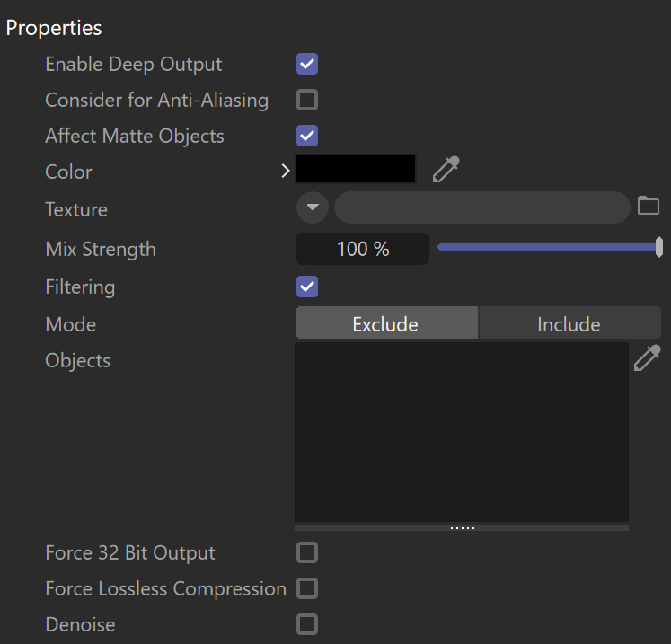Expand the Color parameter chevron
This screenshot has width=671, height=644.
[286, 172]
